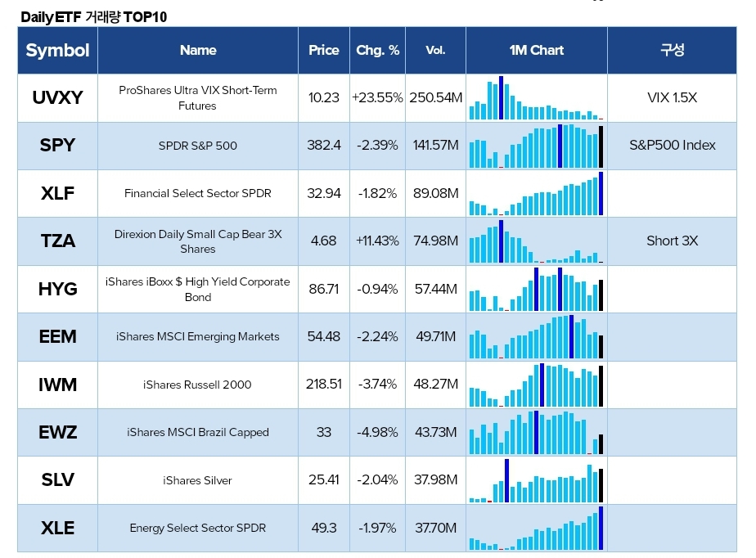The image size is (756, 558).
Task: Click Financial Select Sector SPDR name
Action: coord(198,193)
